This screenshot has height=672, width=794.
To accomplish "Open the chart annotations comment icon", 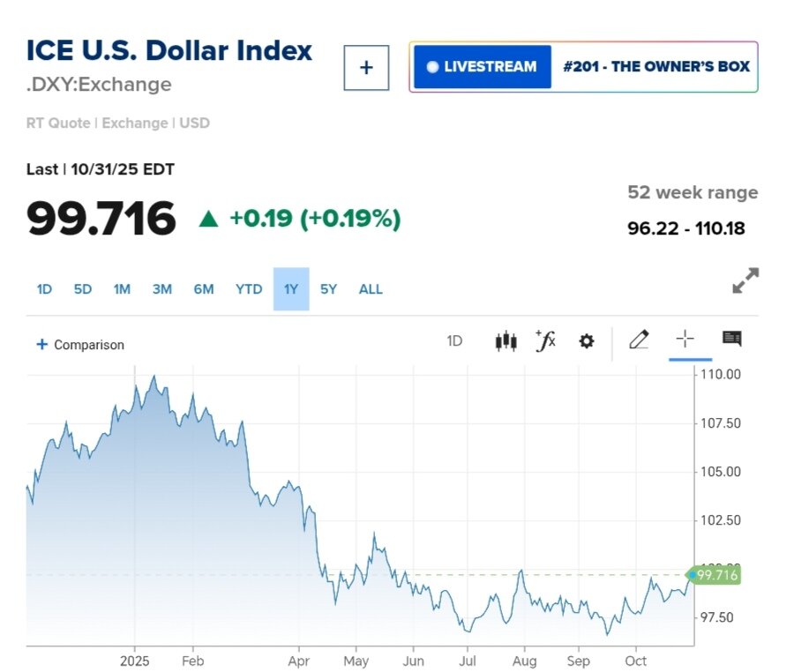I will tap(731, 340).
